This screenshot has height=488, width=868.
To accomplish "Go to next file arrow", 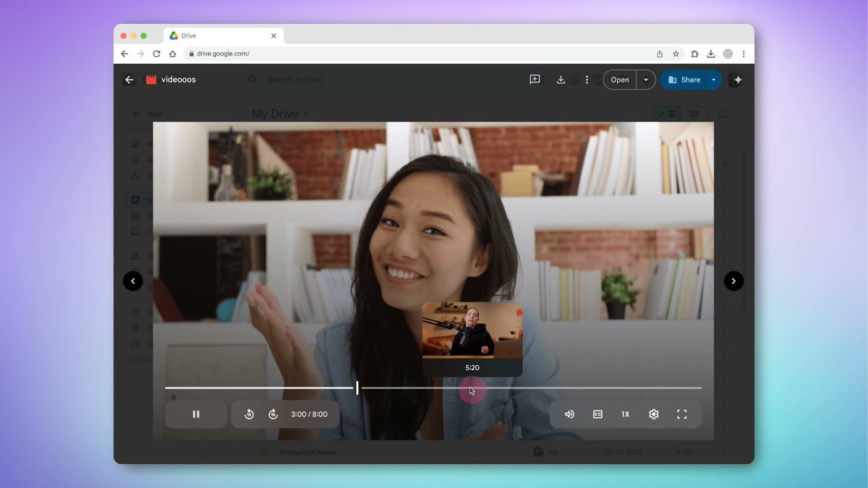I will [x=733, y=281].
